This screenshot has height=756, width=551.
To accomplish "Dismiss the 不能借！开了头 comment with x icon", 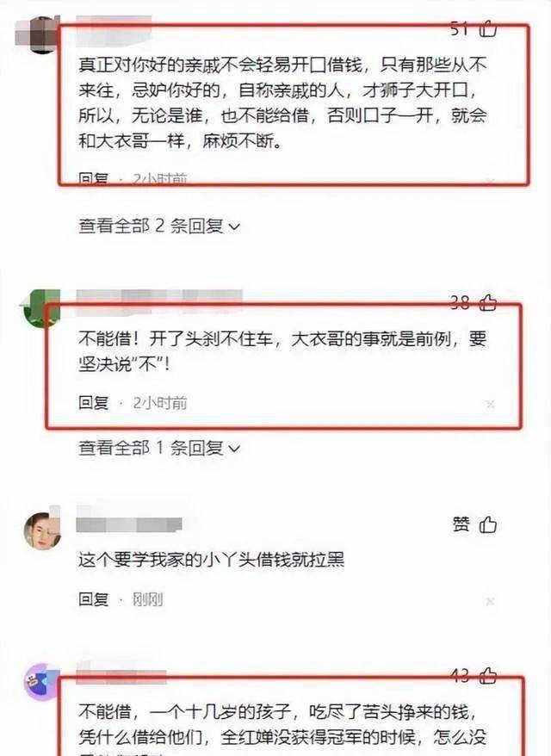I will pyautogui.click(x=490, y=404).
